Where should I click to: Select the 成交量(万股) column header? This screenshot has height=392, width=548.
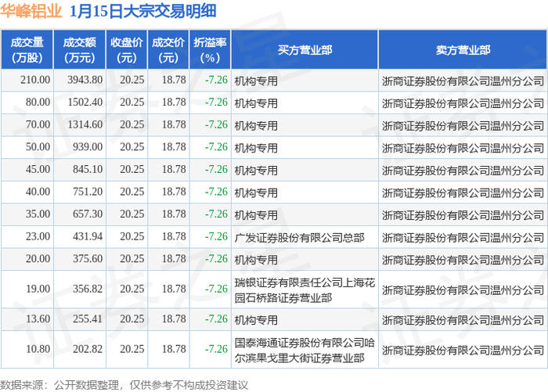coord(27,49)
